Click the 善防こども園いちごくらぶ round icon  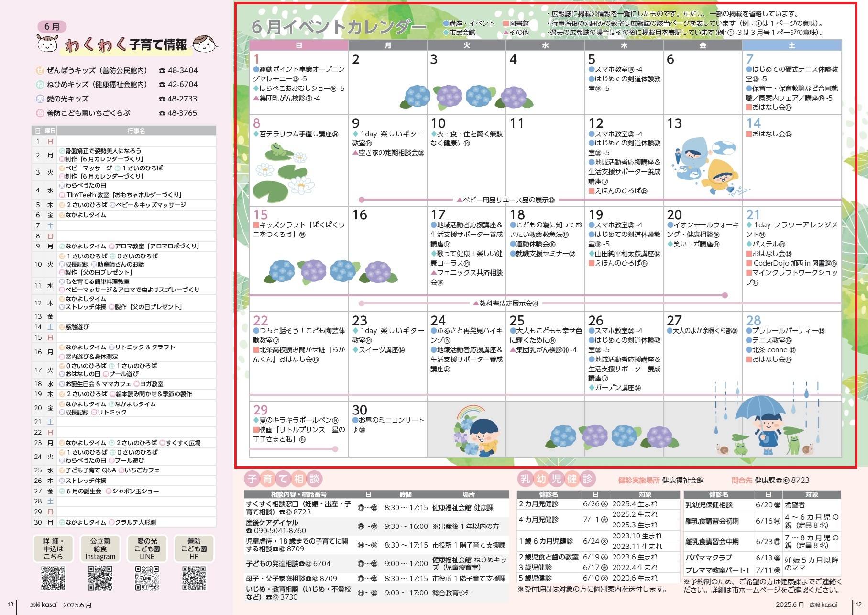click(40, 113)
